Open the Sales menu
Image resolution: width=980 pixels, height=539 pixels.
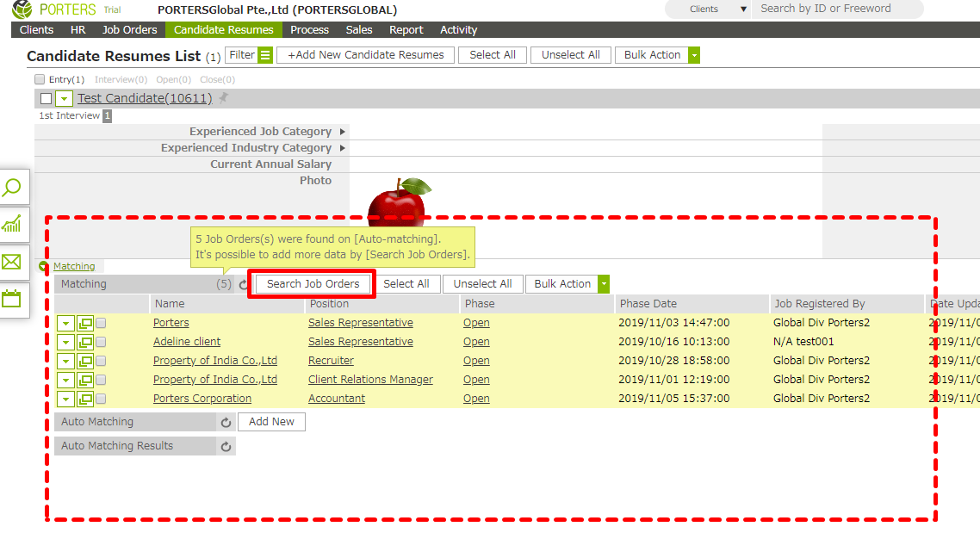tap(359, 30)
